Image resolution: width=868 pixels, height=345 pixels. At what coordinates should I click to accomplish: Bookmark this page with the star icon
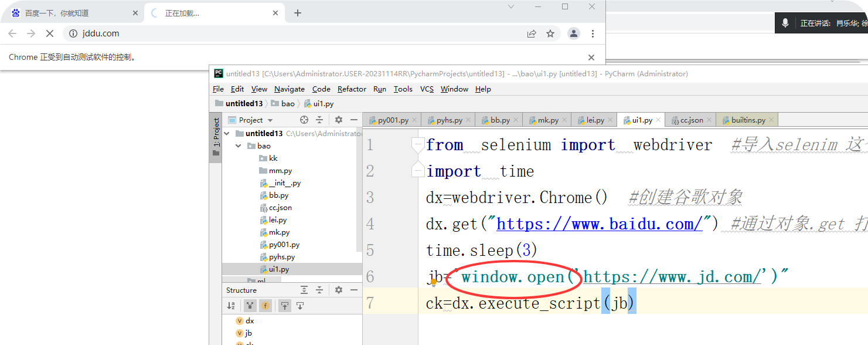pyautogui.click(x=550, y=33)
